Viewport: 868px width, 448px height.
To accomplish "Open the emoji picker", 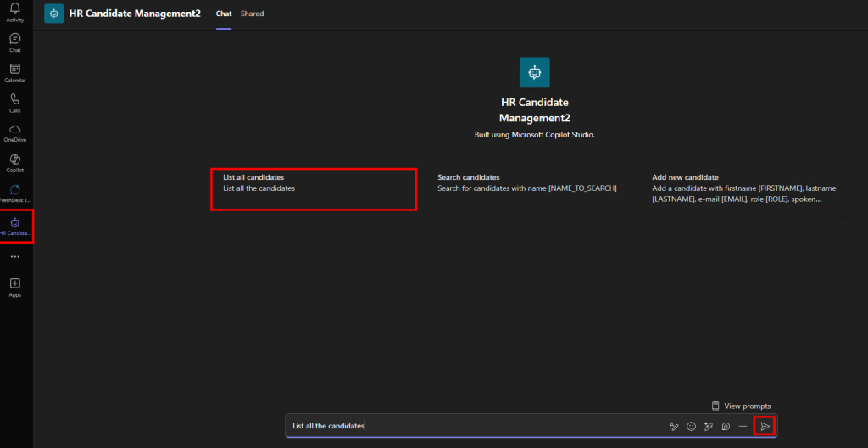I will tap(691, 426).
